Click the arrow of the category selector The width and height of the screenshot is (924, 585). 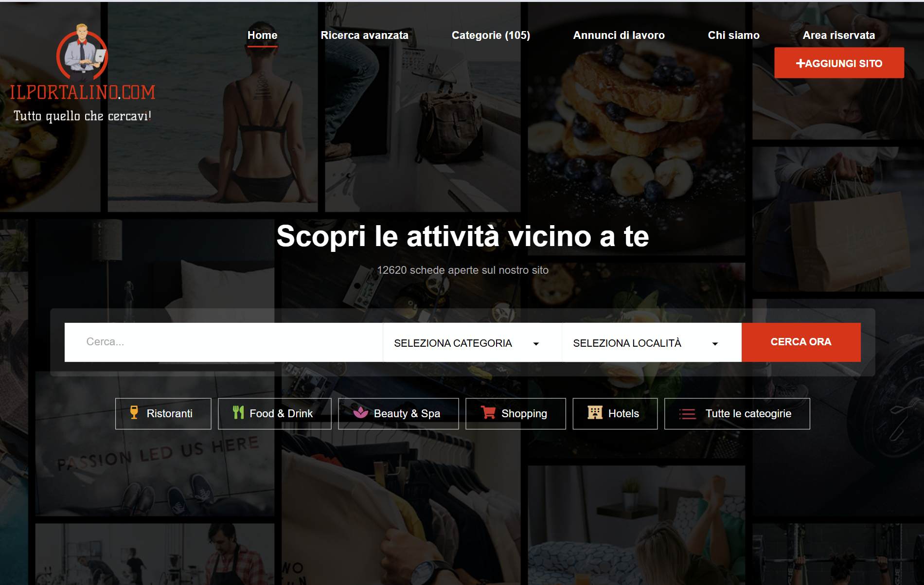coord(536,344)
